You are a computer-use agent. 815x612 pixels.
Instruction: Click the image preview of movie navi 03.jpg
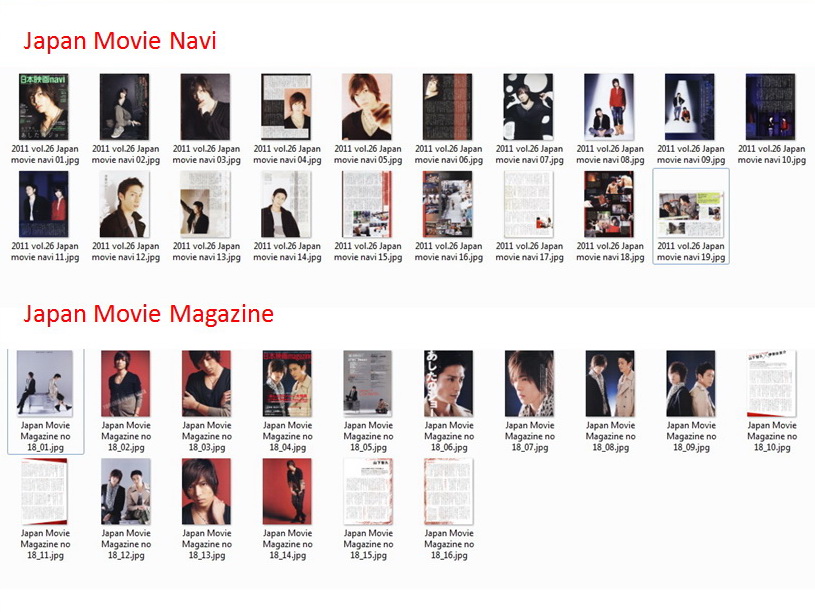205,107
